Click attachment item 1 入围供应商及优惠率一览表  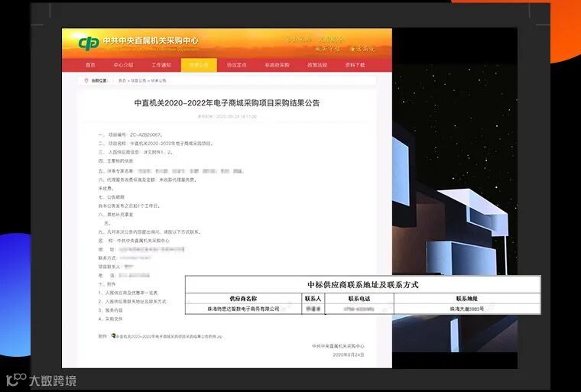[x=128, y=293]
